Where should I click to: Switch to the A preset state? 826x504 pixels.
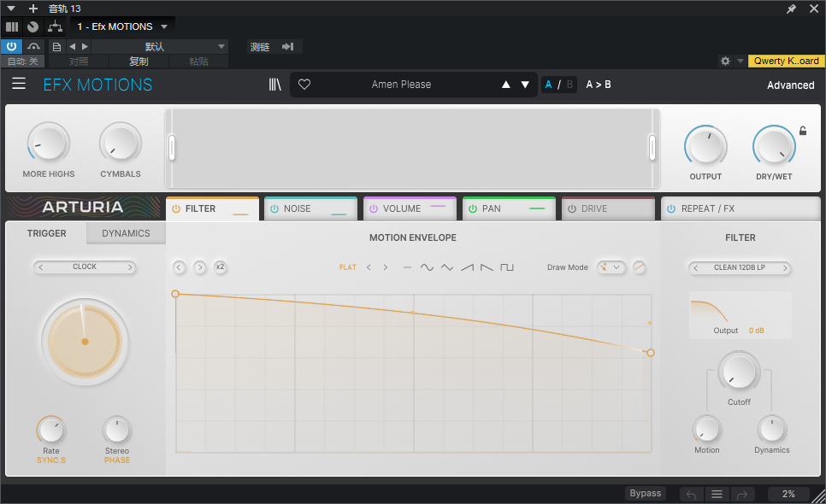(x=548, y=85)
